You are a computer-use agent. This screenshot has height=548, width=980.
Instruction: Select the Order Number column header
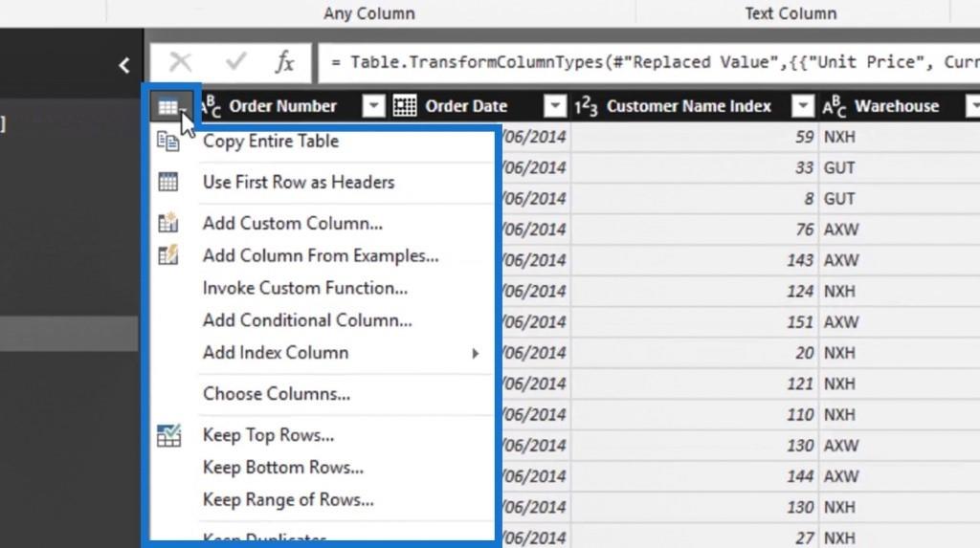click(x=282, y=106)
